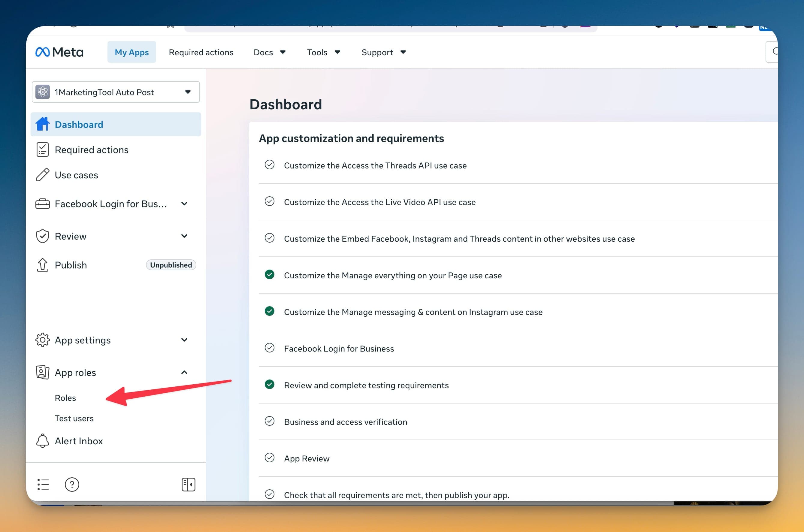Viewport: 804px width, 532px height.
Task: Click the Alert Inbox bell icon
Action: pos(42,441)
